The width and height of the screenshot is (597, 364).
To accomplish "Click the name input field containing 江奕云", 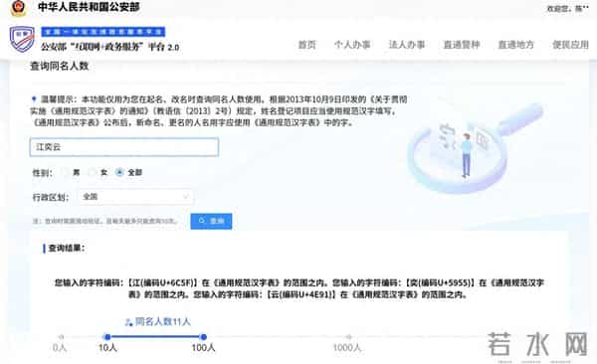I will point(124,147).
